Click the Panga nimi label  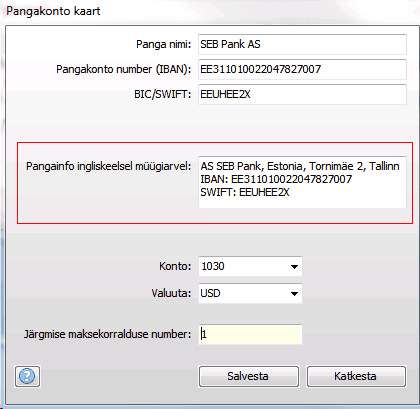click(164, 44)
